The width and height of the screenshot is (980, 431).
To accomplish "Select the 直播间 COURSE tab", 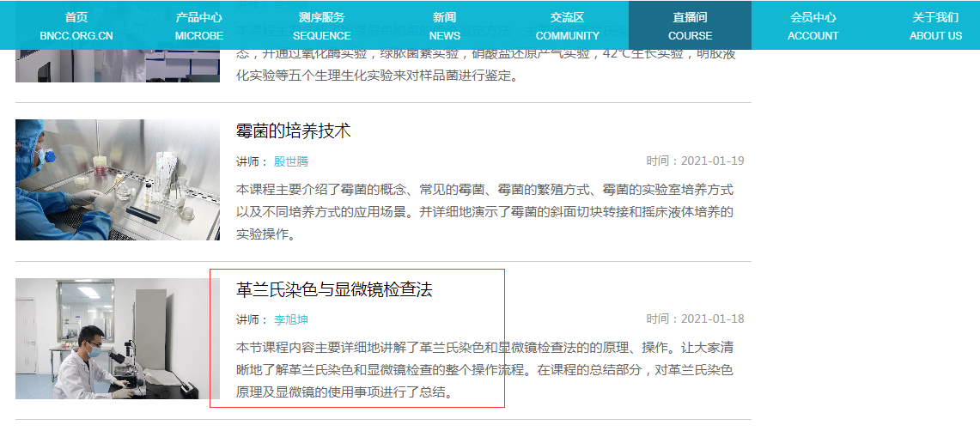I will point(690,27).
